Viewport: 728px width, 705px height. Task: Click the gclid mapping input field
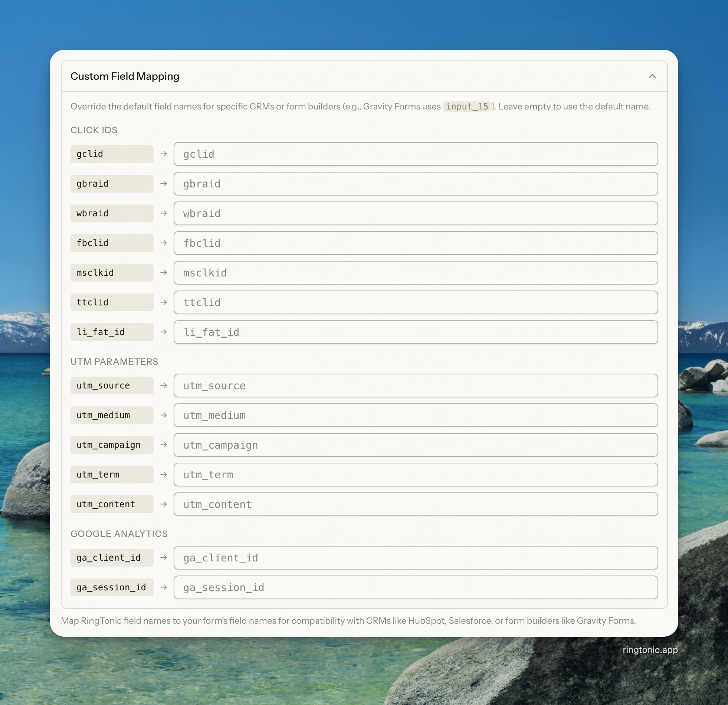click(415, 154)
